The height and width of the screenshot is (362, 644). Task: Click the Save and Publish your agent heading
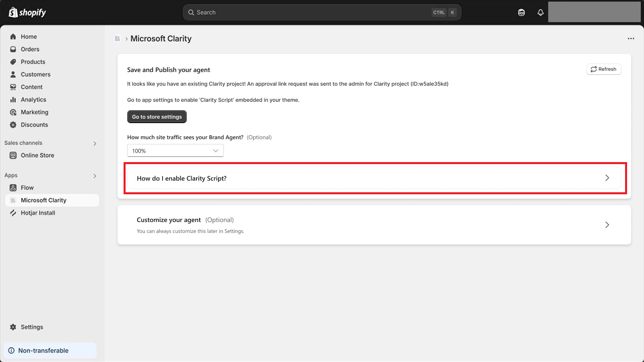169,70
